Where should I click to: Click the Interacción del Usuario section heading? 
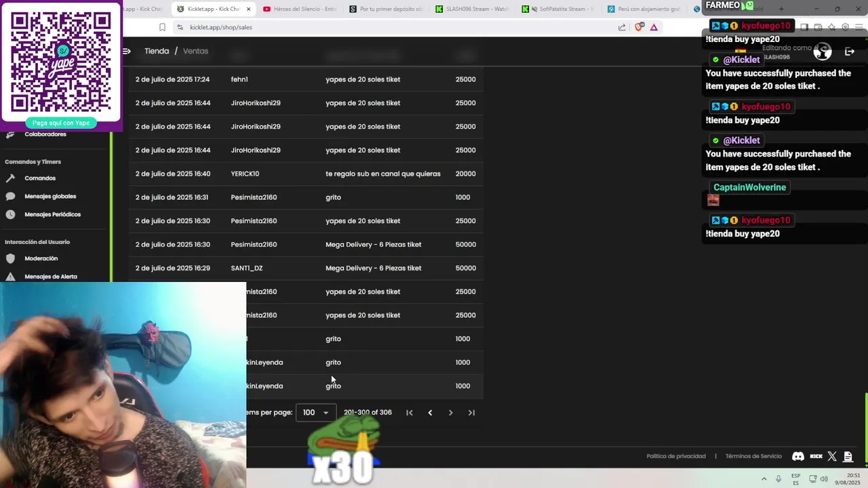point(37,242)
